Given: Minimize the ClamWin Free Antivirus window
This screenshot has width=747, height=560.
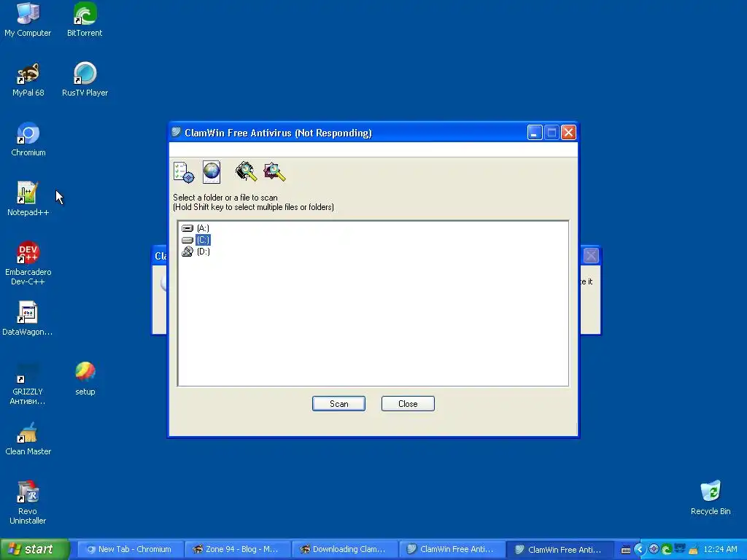Looking at the screenshot, I should (535, 133).
